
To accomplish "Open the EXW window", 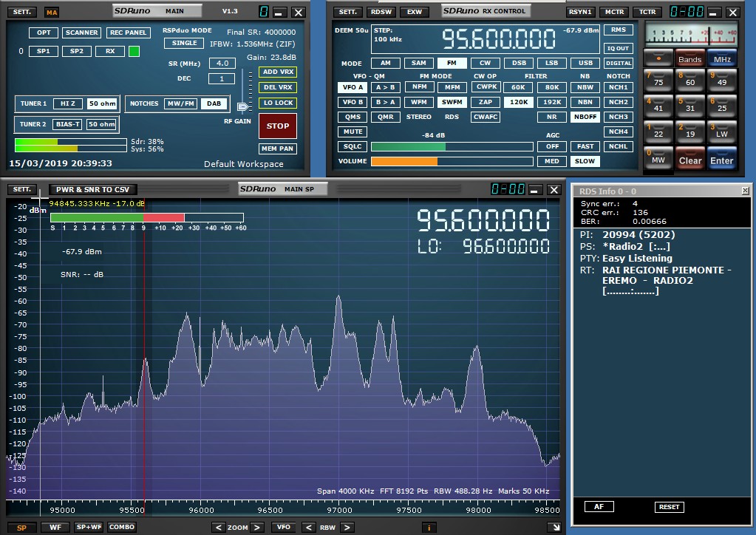I will point(415,12).
